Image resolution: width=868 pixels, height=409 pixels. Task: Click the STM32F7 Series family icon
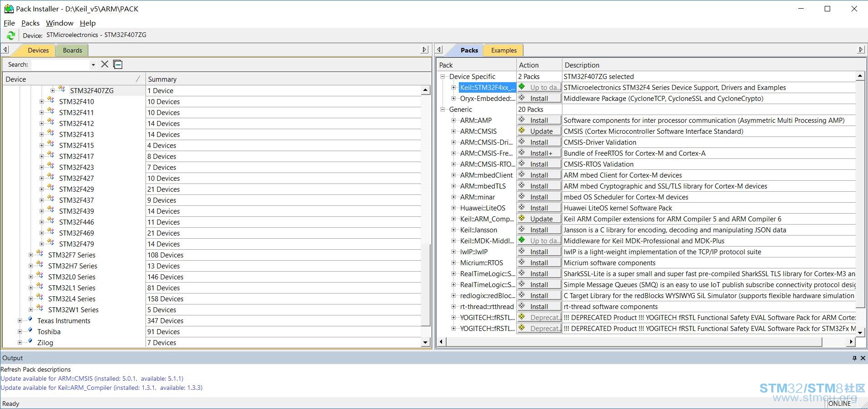click(x=40, y=254)
